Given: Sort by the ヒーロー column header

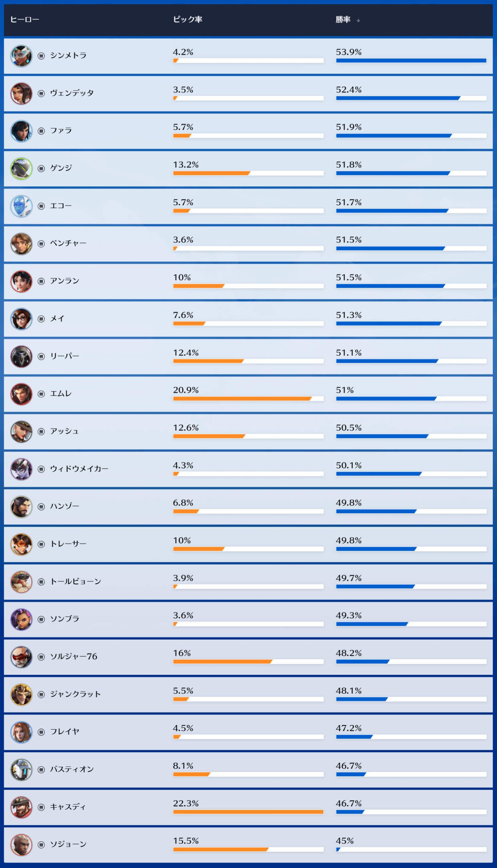Looking at the screenshot, I should (24, 19).
